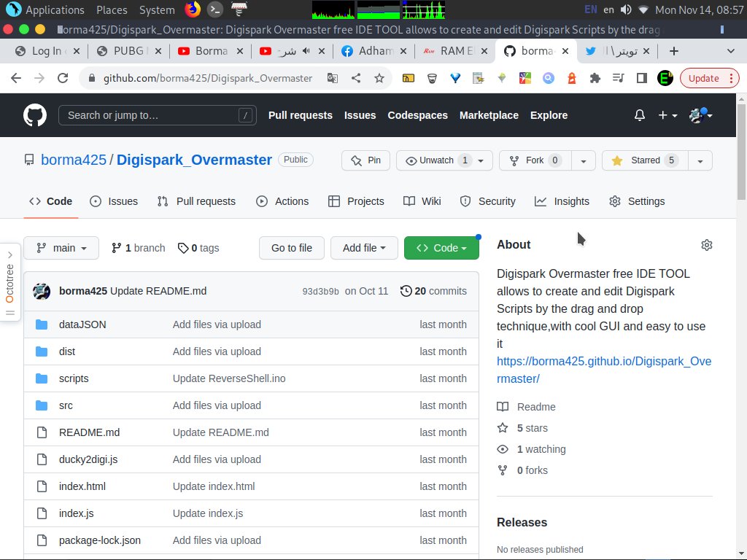Click the Go to file button
This screenshot has height=560, width=747.
coord(291,248)
